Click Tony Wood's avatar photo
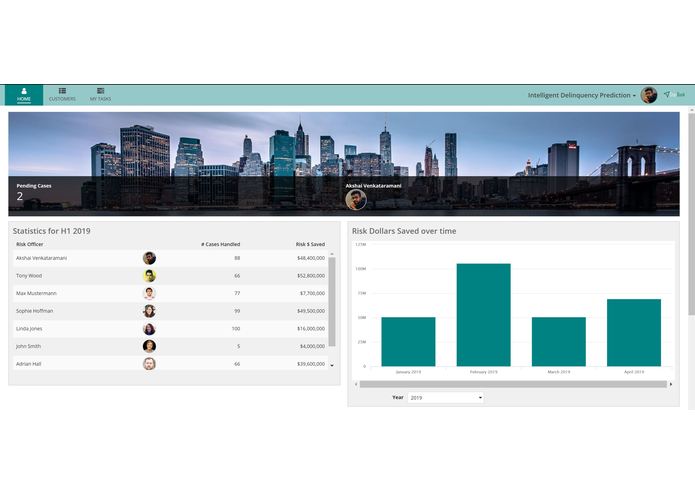Screen dimensions: 695x494 [149, 276]
